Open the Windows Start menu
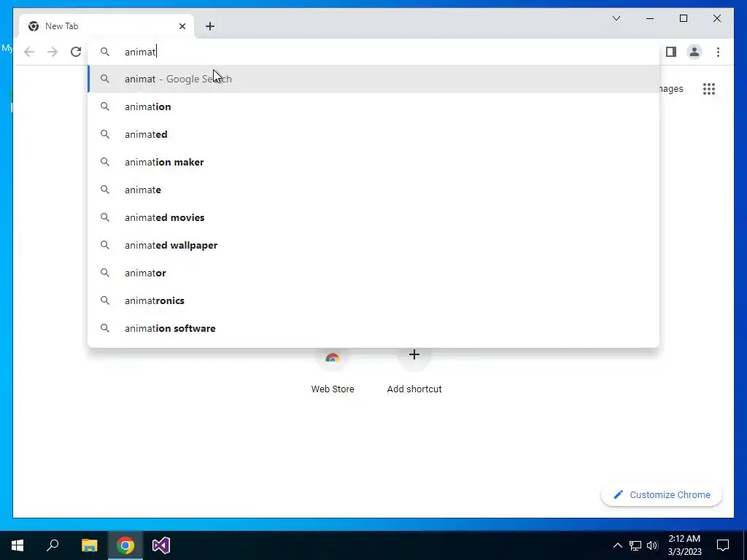This screenshot has width=747, height=560. point(18,545)
